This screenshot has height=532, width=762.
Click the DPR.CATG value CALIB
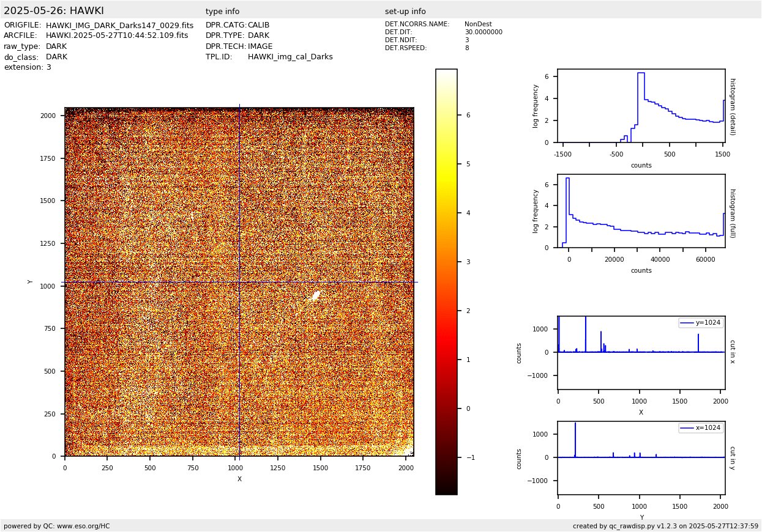(258, 26)
